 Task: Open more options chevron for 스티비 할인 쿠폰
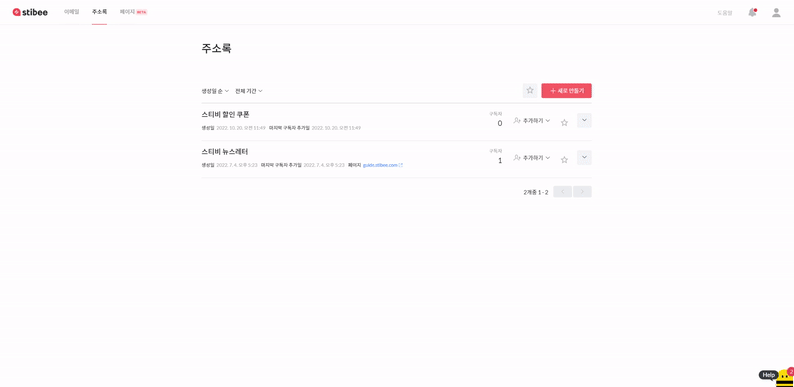(x=584, y=120)
